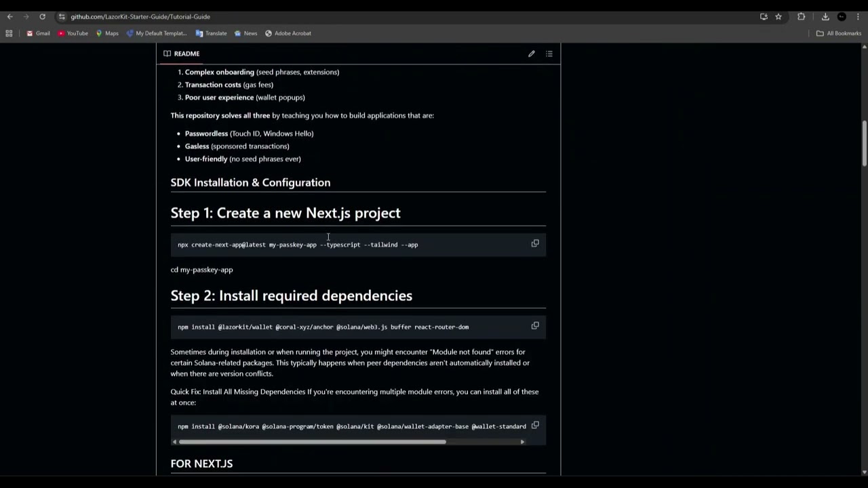Copy the npm install @solana/kora command

[535, 426]
